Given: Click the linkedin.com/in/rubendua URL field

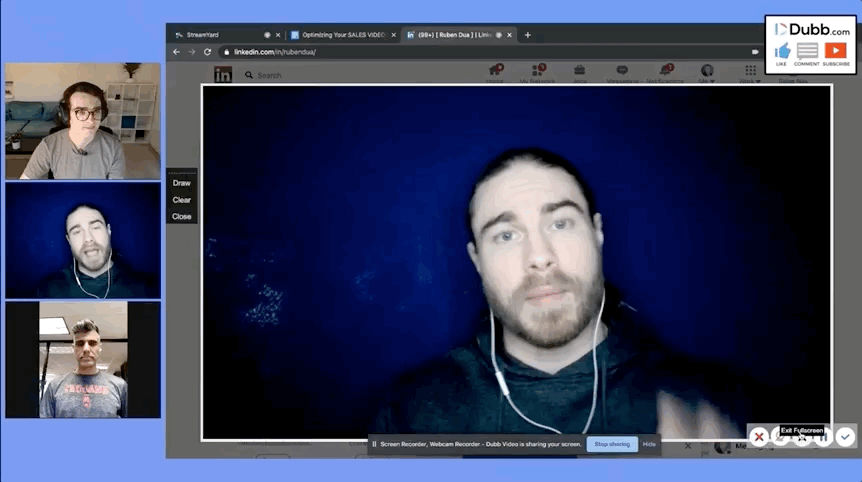Looking at the screenshot, I should click(275, 52).
